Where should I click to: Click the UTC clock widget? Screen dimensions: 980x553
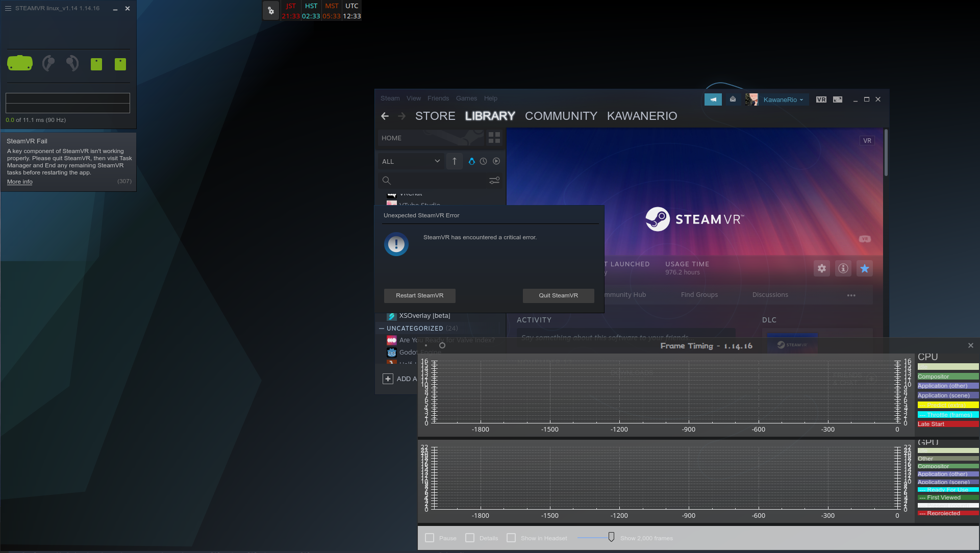pos(352,11)
